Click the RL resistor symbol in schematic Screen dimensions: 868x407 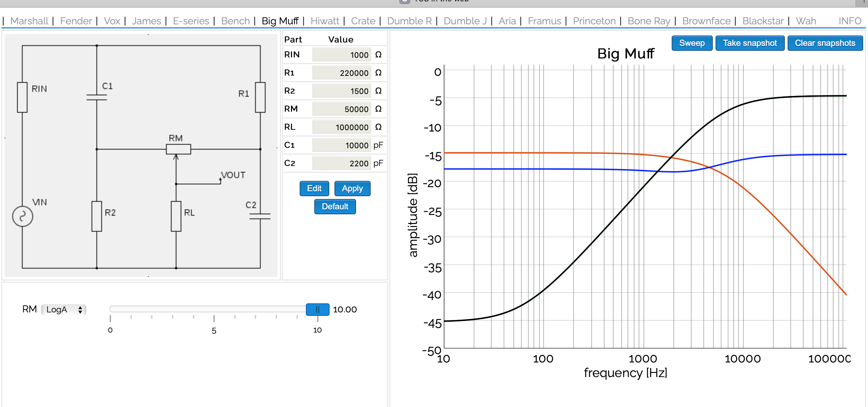point(176,216)
